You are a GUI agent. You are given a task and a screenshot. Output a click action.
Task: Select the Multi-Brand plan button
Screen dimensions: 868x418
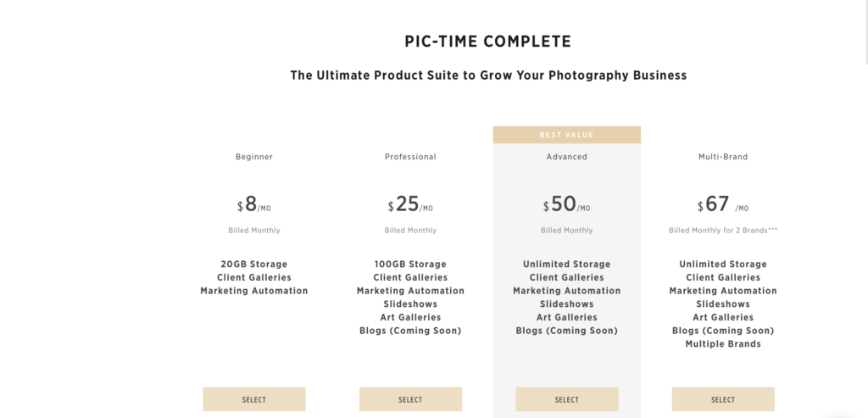pos(723,399)
